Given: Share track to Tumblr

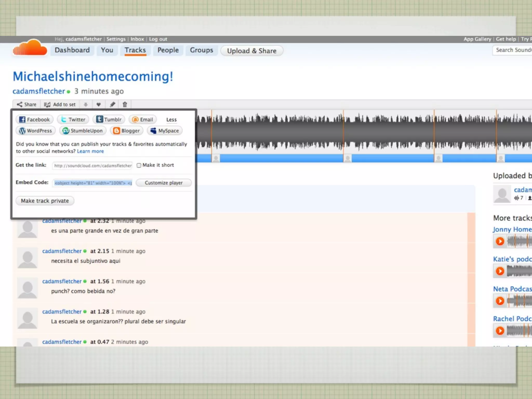Looking at the screenshot, I should (x=109, y=119).
